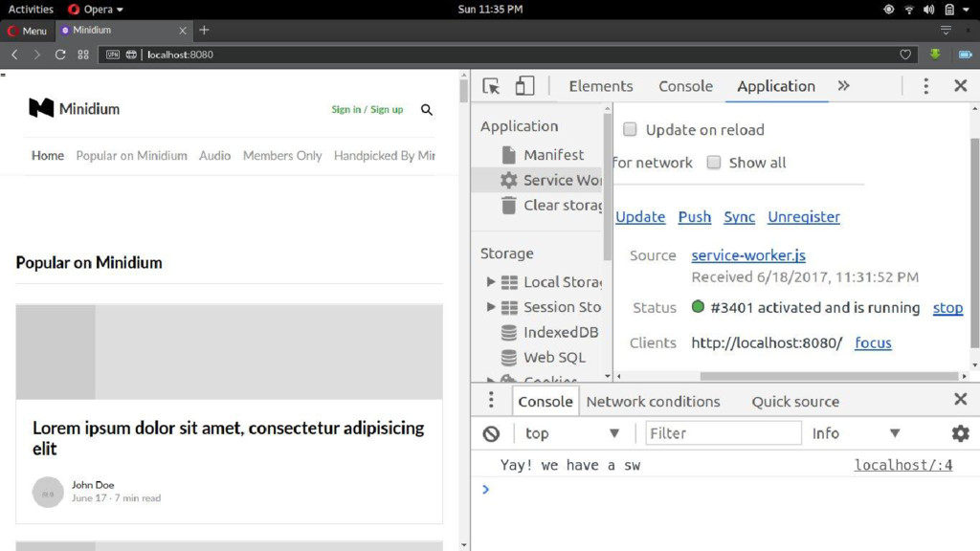Open the console drawer three-dot menu

(491, 400)
